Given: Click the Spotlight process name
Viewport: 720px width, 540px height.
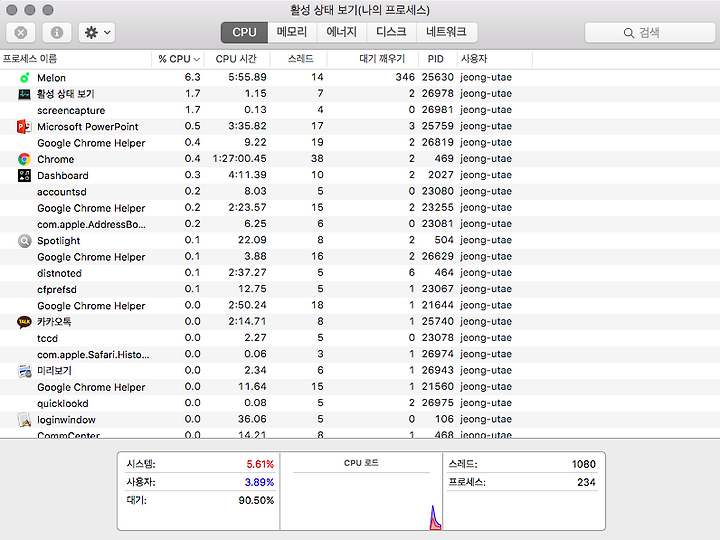Looking at the screenshot, I should [x=59, y=241].
